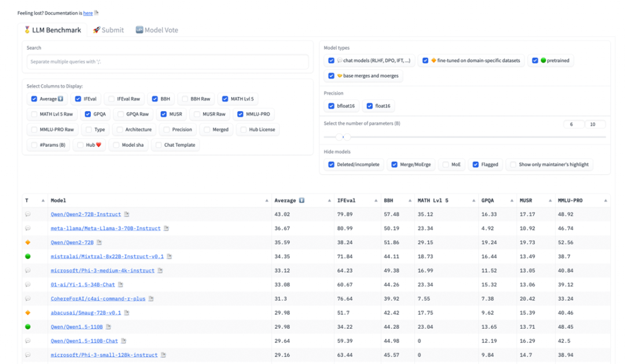
Task: Switch to the Submit tab
Action: (x=108, y=30)
